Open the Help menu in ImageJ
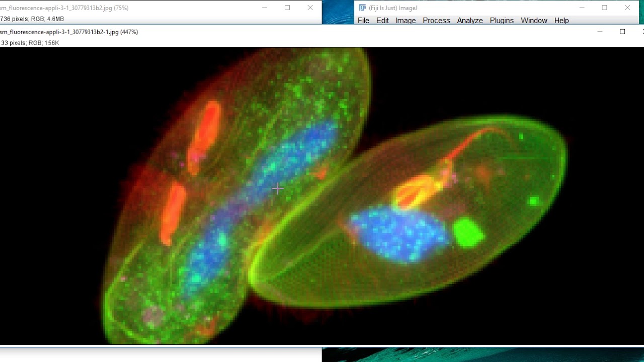Screen dimensions: 644x362 [561, 21]
